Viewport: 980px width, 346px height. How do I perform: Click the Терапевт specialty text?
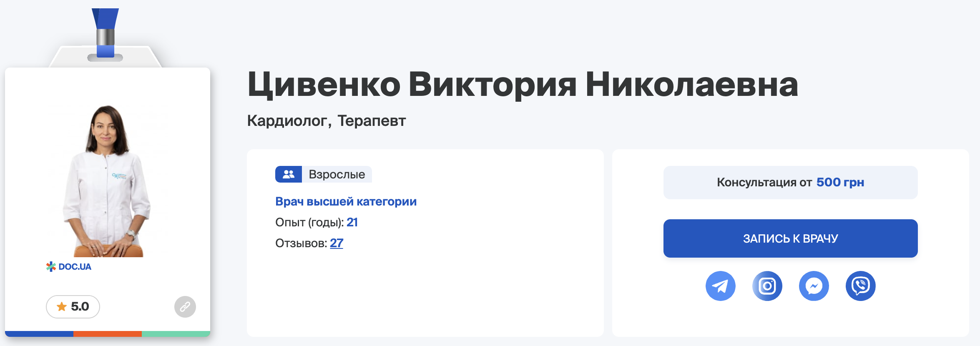372,120
